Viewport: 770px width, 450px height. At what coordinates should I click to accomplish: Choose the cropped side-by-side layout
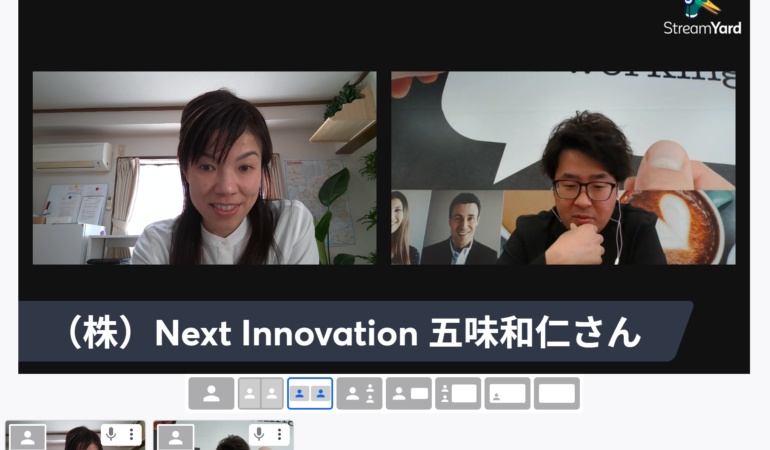click(x=261, y=394)
